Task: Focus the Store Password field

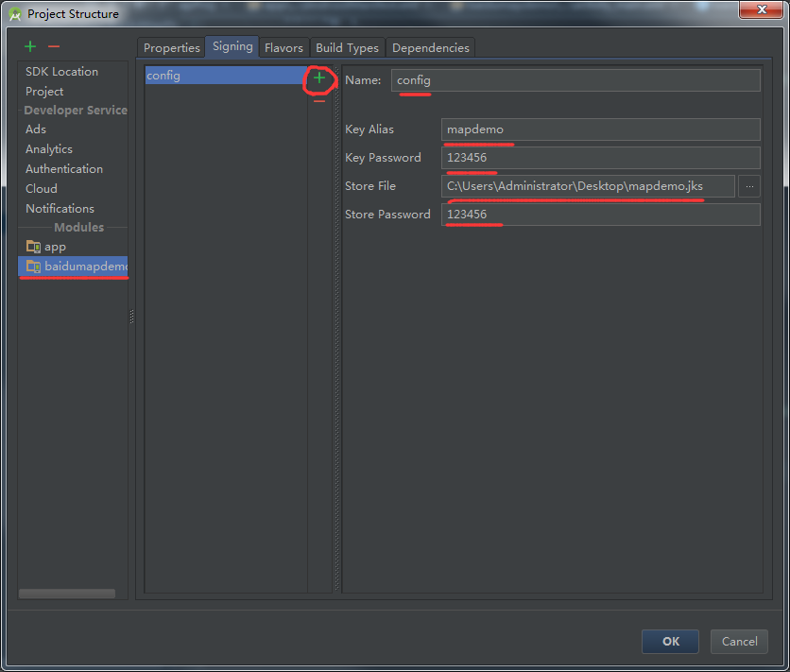Action: coord(601,215)
